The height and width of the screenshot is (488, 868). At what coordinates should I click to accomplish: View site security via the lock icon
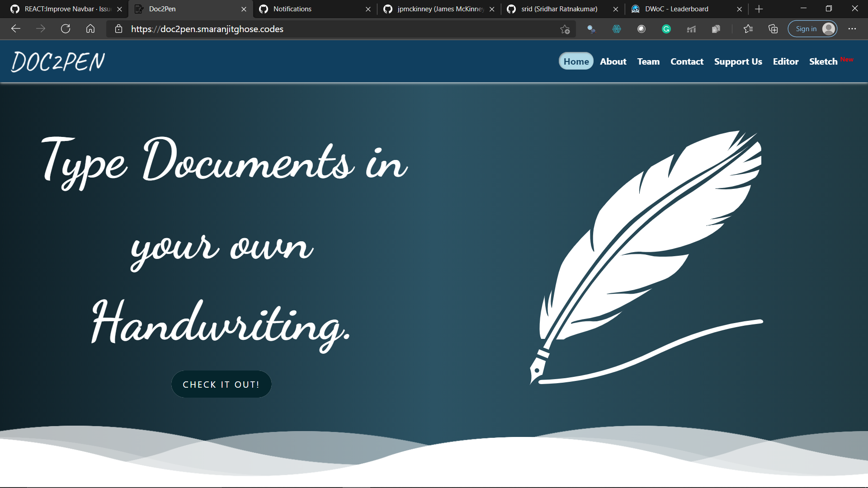click(118, 29)
